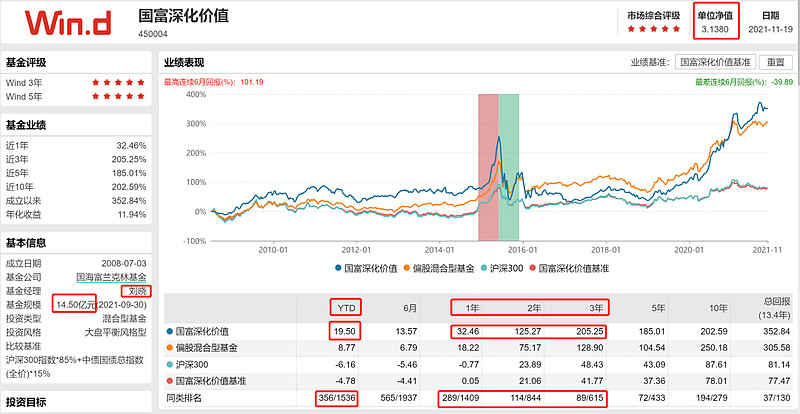Screen dimensions: 800x414
Task: Toggle the 沪深300 chart legend series
Action: tap(502, 268)
